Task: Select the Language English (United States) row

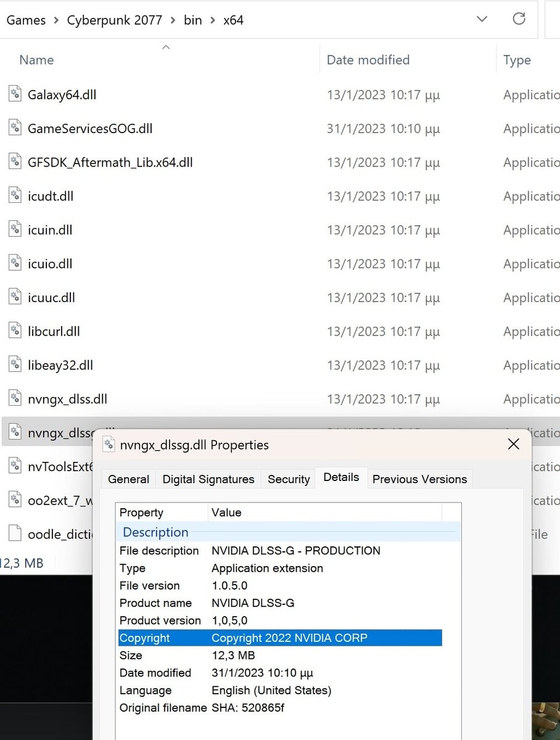Action: pos(280,690)
